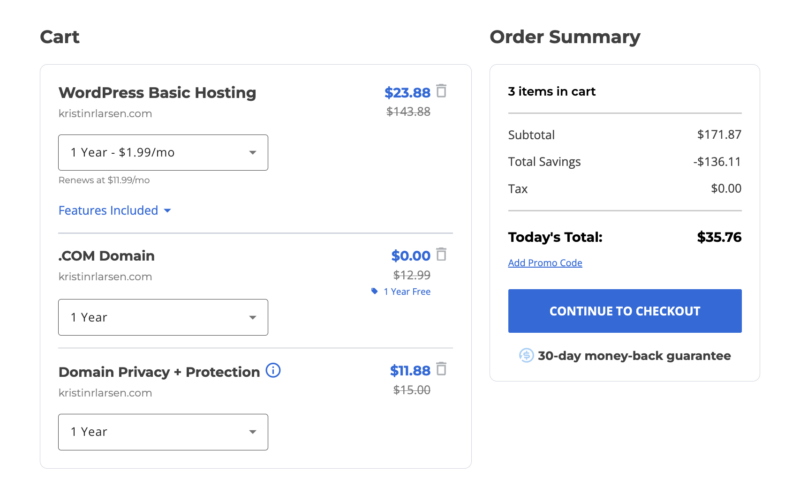Click the Total Savings label
Screen dimensions: 800x479
coord(544,162)
